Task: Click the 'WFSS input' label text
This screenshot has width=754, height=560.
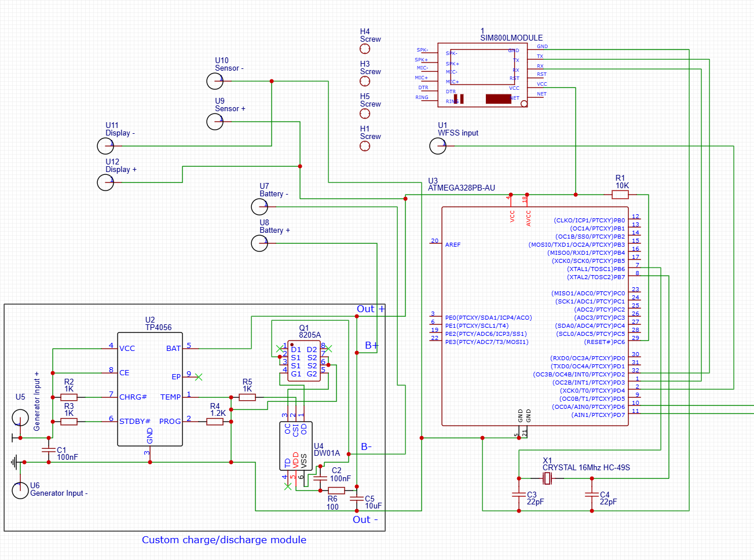Action: pos(458,133)
